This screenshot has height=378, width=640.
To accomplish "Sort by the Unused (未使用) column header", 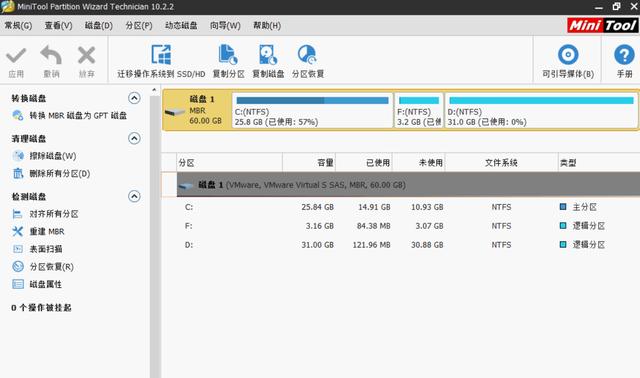I will pyautogui.click(x=419, y=163).
